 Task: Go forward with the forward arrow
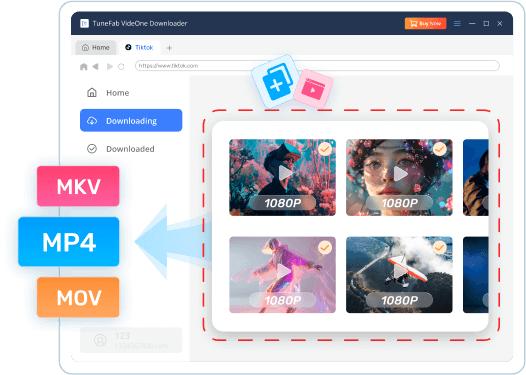[x=110, y=66]
